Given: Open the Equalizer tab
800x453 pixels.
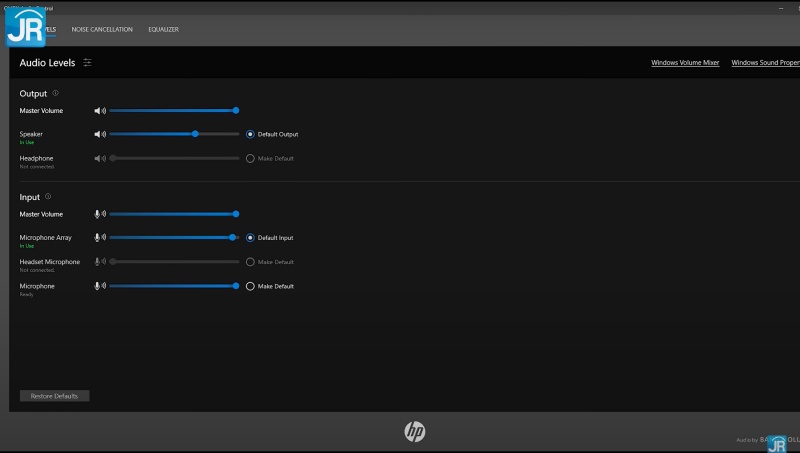Looking at the screenshot, I should pyautogui.click(x=163, y=29).
